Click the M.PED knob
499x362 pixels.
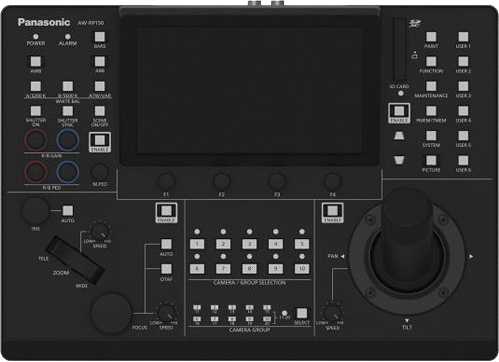99,172
